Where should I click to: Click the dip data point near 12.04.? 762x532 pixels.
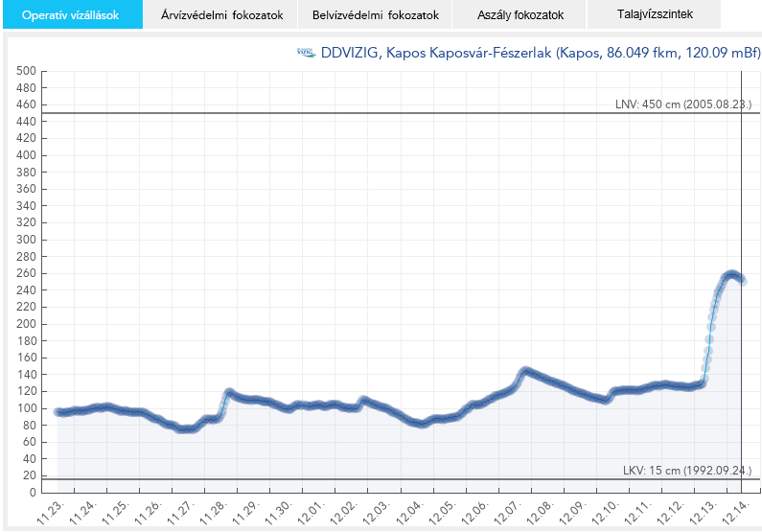pyautogui.click(x=419, y=424)
